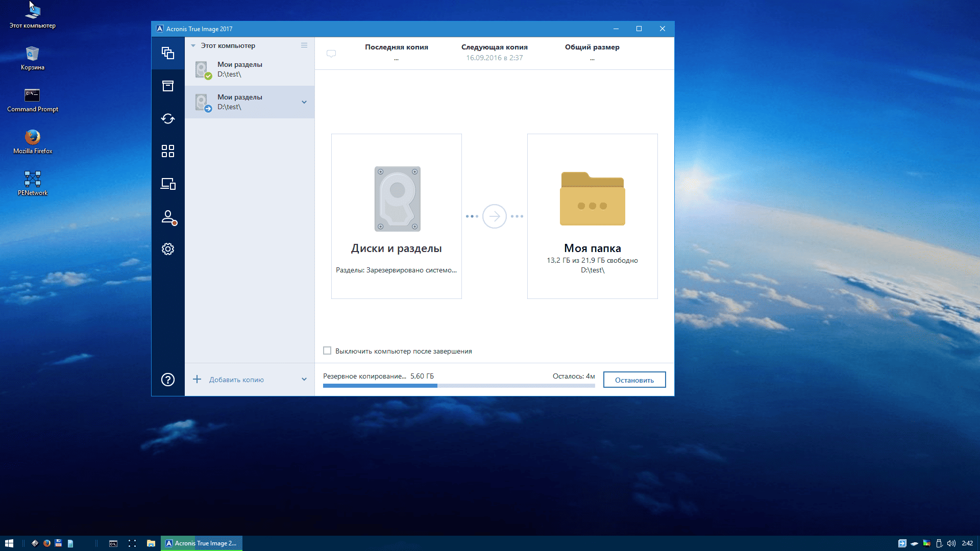Open the Tools grid section in the sidebar
Screen dimensions: 980x551
click(x=168, y=151)
